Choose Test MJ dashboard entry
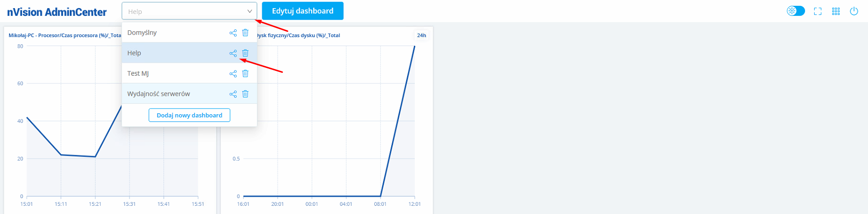Viewport: 868px width, 214px height. coord(138,74)
